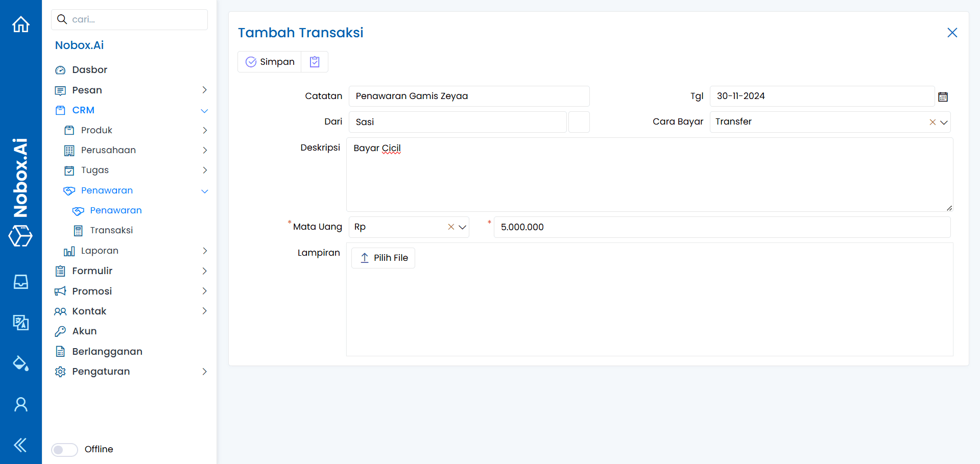Open the Cara Bayar dropdown
Viewport: 980px width, 464px height.
(945, 122)
